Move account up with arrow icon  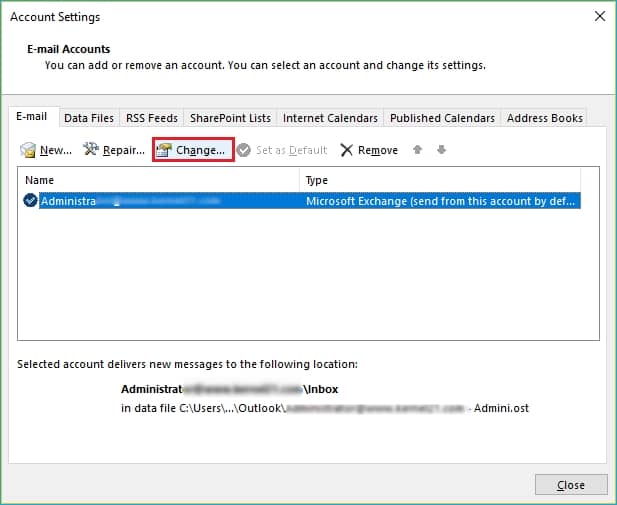pyautogui.click(x=417, y=150)
